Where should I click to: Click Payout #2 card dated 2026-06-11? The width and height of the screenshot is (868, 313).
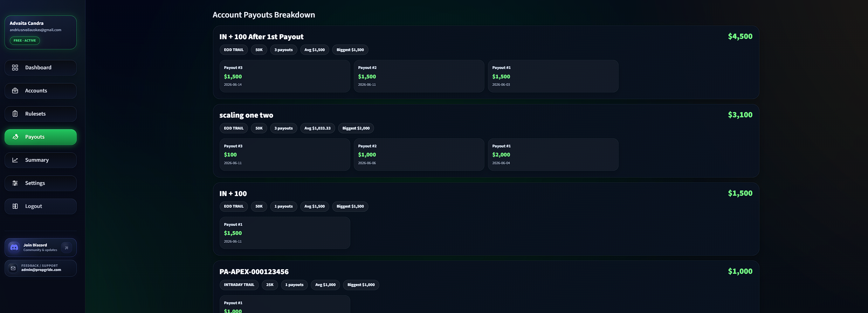(x=419, y=76)
